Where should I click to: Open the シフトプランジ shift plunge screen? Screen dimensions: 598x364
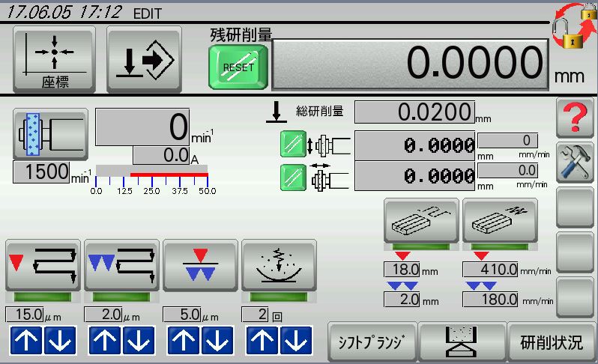pos(372,342)
